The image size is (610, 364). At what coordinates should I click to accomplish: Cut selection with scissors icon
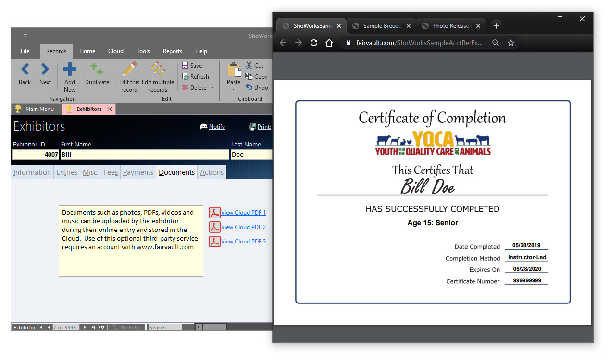pyautogui.click(x=249, y=66)
